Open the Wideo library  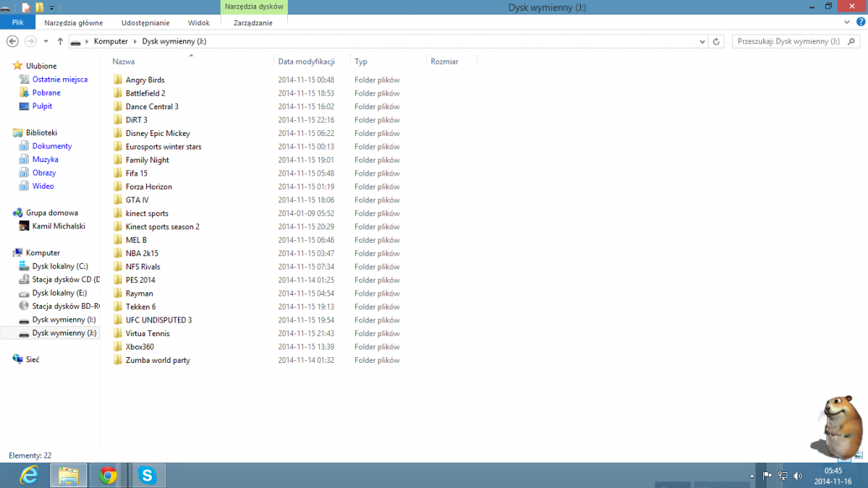point(43,186)
